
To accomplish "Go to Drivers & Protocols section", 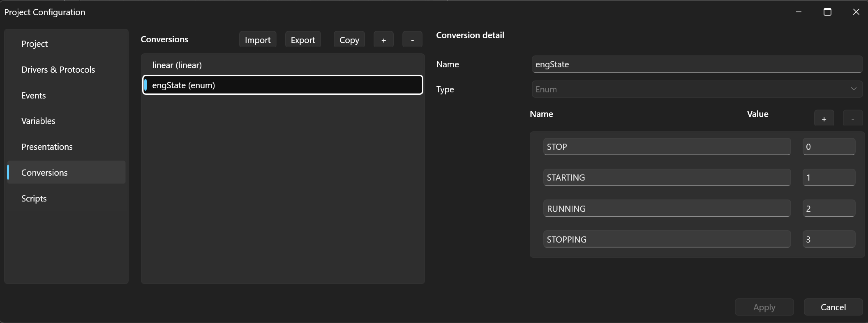I will (x=66, y=70).
